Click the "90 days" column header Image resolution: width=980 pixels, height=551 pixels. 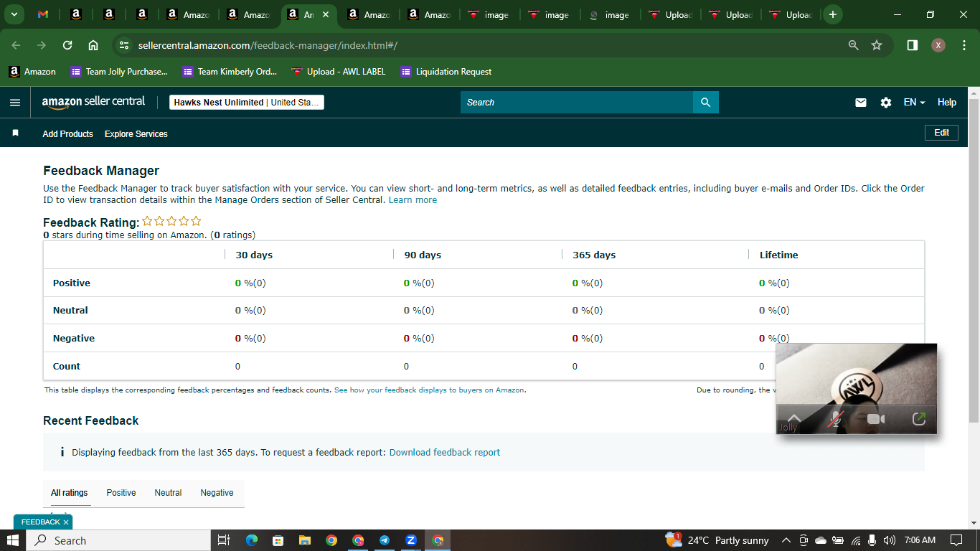click(423, 255)
